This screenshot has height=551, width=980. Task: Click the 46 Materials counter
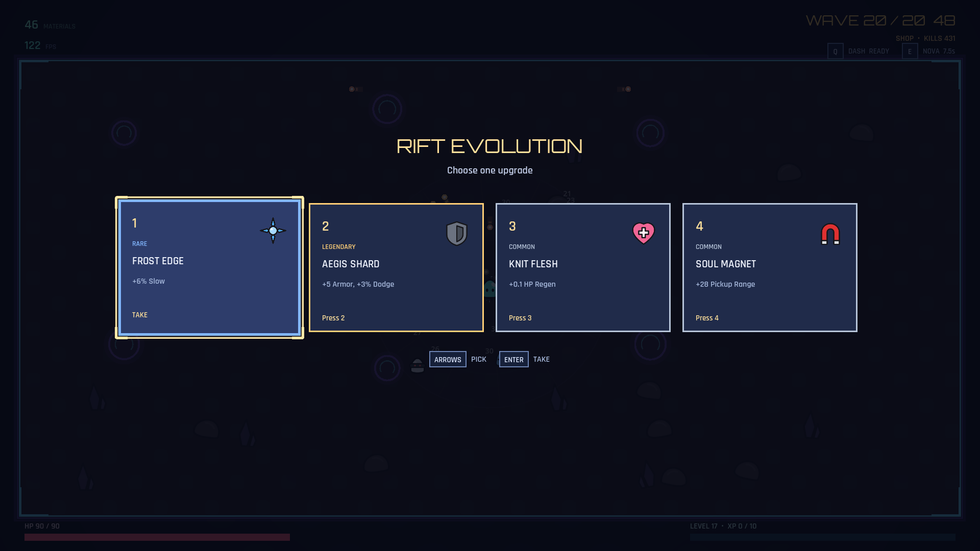(50, 25)
